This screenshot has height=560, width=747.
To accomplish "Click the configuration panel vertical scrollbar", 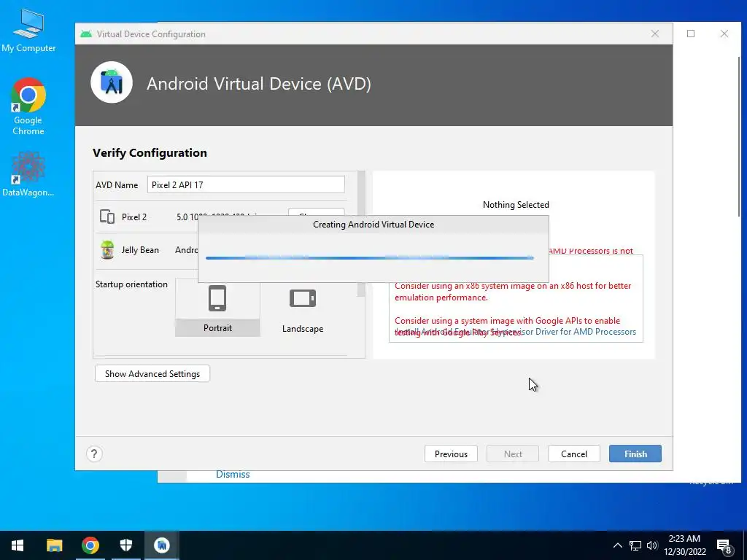I will (x=361, y=233).
